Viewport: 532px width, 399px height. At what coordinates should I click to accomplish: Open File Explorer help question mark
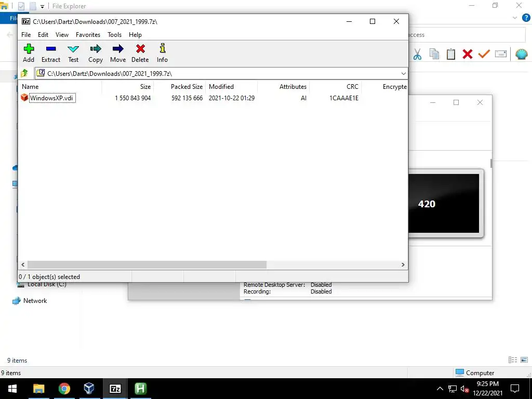[x=526, y=18]
